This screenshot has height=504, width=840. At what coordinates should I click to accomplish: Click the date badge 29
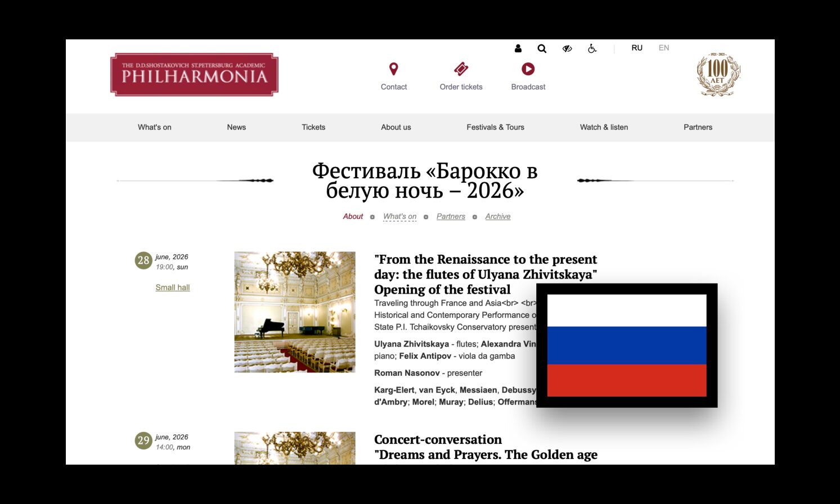[x=143, y=440]
